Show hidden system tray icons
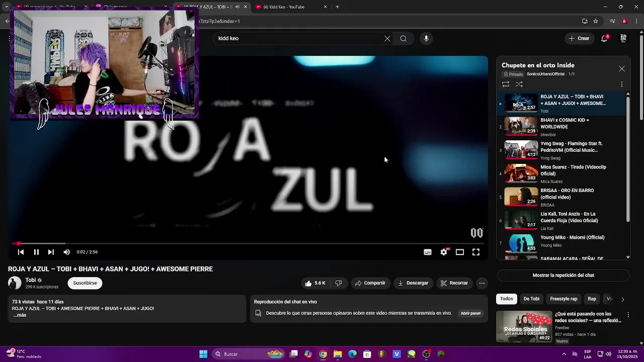This screenshot has width=644, height=362. [564, 354]
